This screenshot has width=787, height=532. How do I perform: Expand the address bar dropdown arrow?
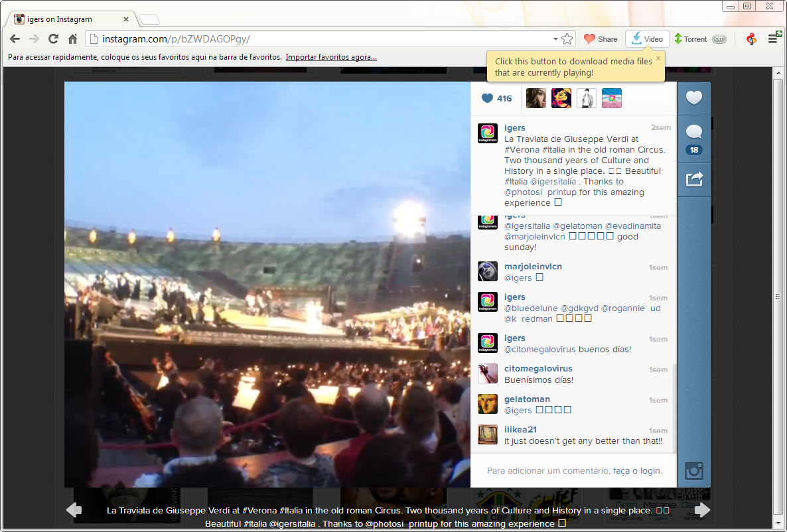coord(555,39)
